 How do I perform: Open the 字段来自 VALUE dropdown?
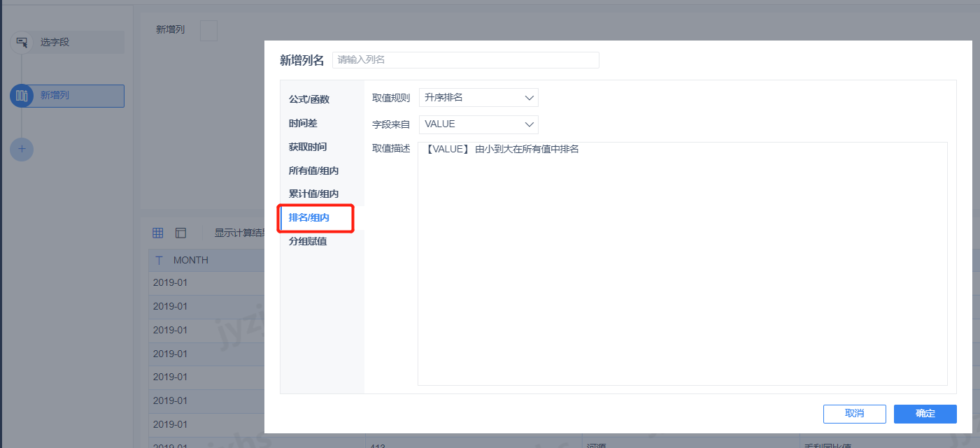click(478, 124)
